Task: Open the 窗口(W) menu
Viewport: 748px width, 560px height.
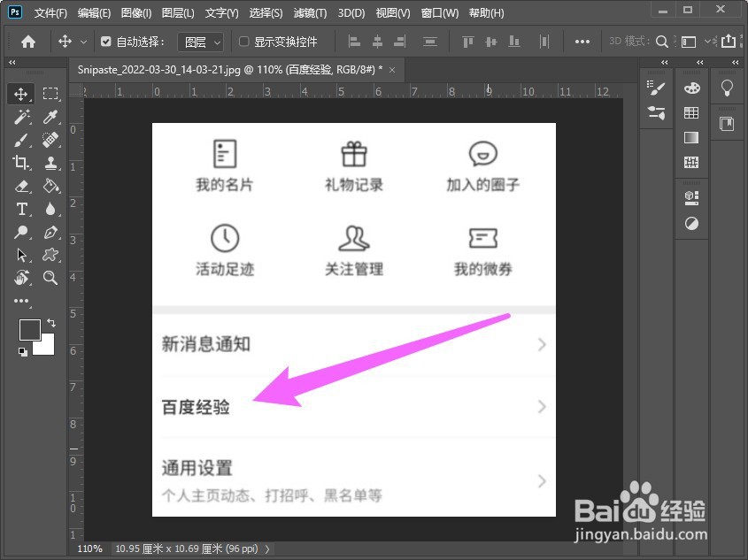Action: [439, 13]
